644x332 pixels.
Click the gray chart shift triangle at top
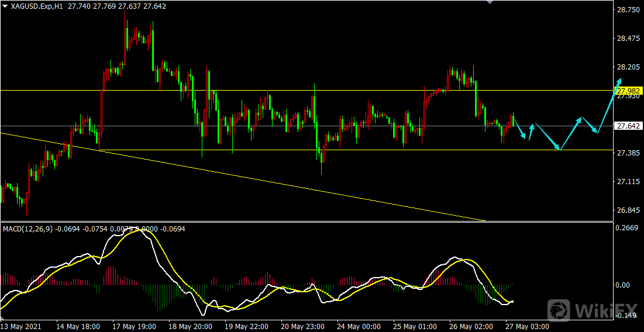(490, 3)
